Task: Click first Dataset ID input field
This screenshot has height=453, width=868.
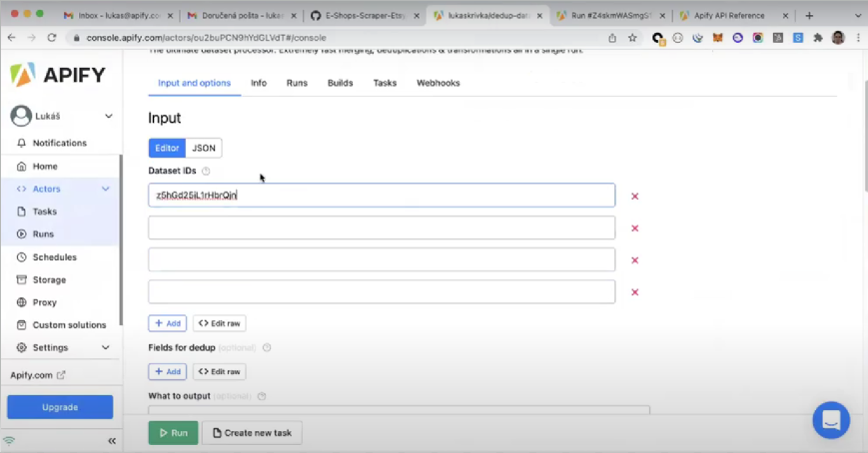Action: coord(382,196)
